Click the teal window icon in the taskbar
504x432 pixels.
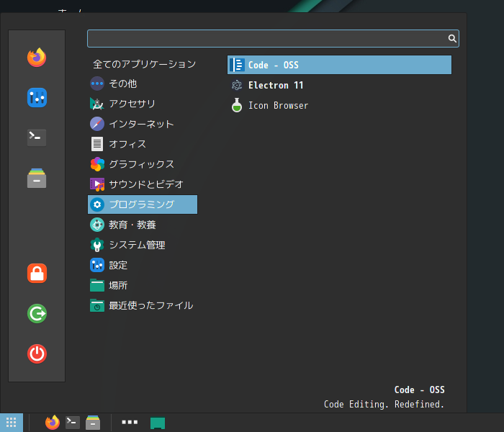click(x=158, y=423)
